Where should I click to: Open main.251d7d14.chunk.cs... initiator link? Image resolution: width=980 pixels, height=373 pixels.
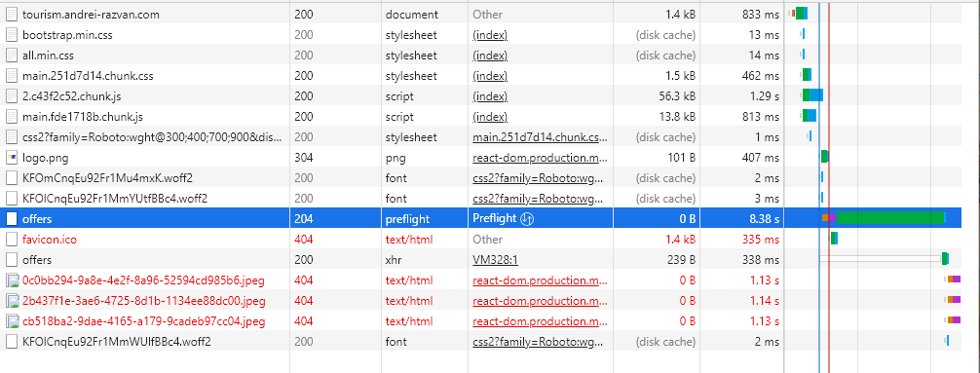click(540, 137)
